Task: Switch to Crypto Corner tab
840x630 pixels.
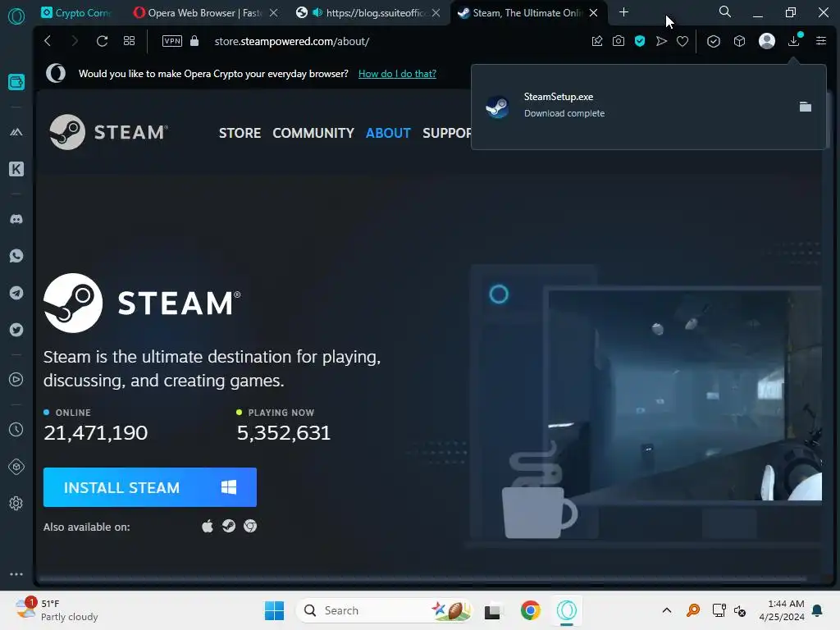Action: coord(75,13)
